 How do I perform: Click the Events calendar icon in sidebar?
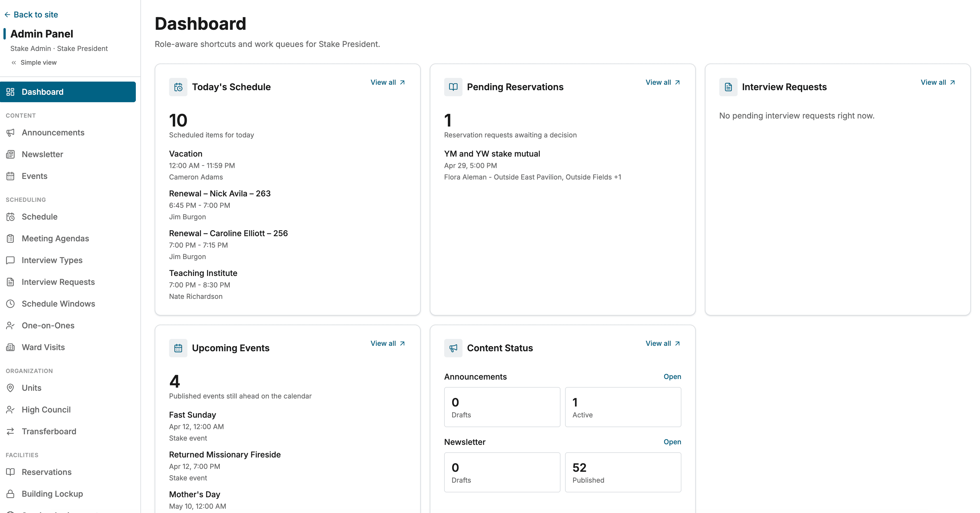click(10, 176)
